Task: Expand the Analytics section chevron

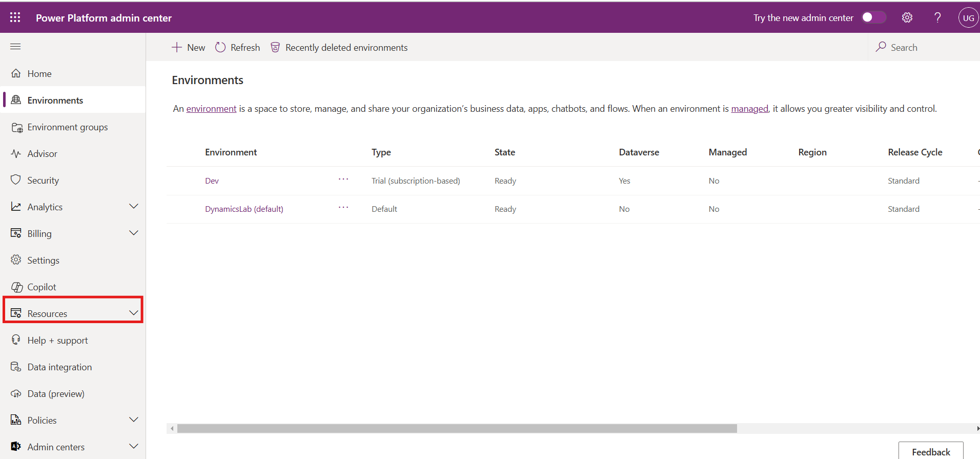Action: [134, 207]
